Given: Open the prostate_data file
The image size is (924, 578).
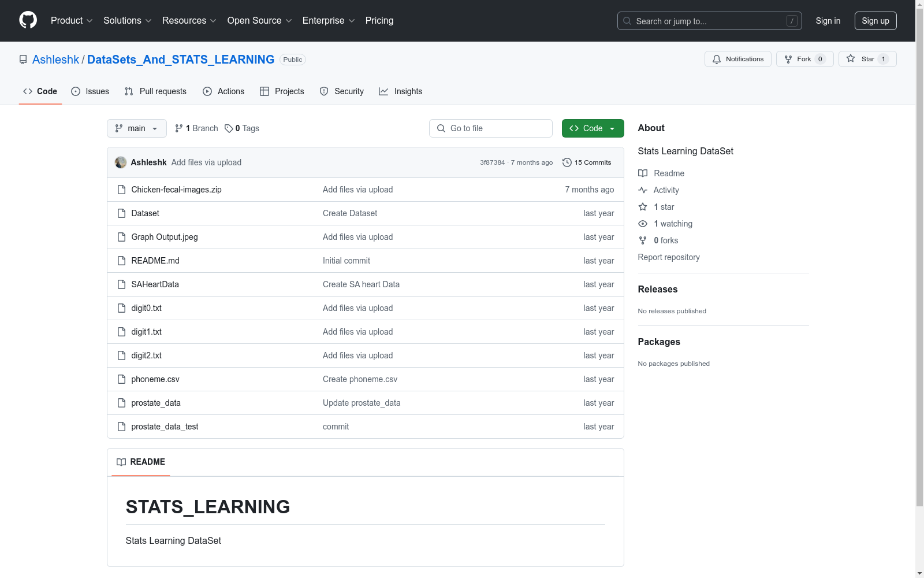Looking at the screenshot, I should click(156, 403).
